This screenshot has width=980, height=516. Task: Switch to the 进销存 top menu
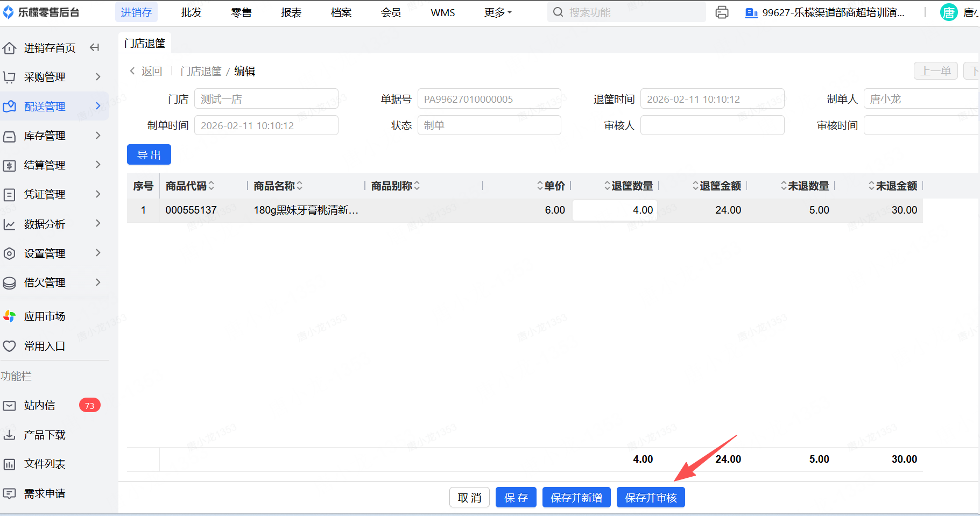pyautogui.click(x=136, y=12)
